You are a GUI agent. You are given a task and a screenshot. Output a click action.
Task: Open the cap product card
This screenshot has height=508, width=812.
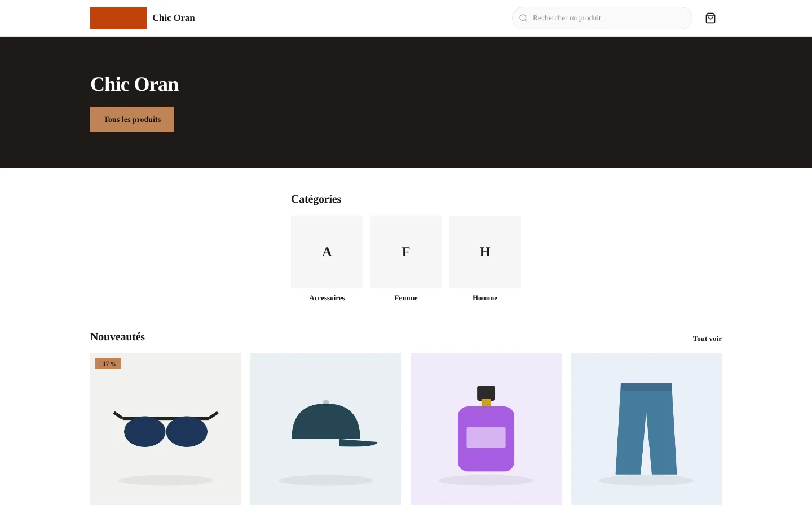coord(326,429)
